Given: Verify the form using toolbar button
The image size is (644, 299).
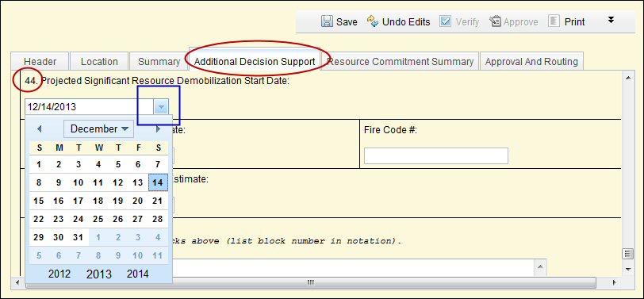Looking at the screenshot, I should click(x=459, y=21).
